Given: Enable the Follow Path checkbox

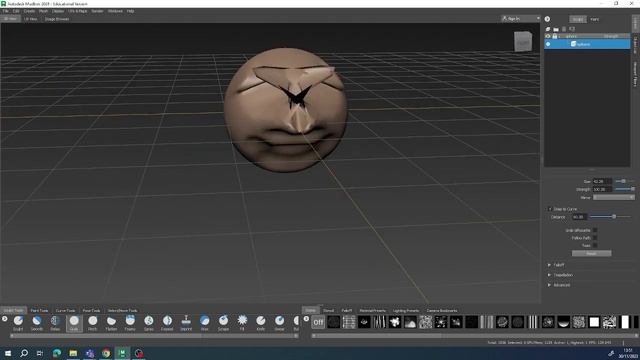Looking at the screenshot, I should (595, 238).
